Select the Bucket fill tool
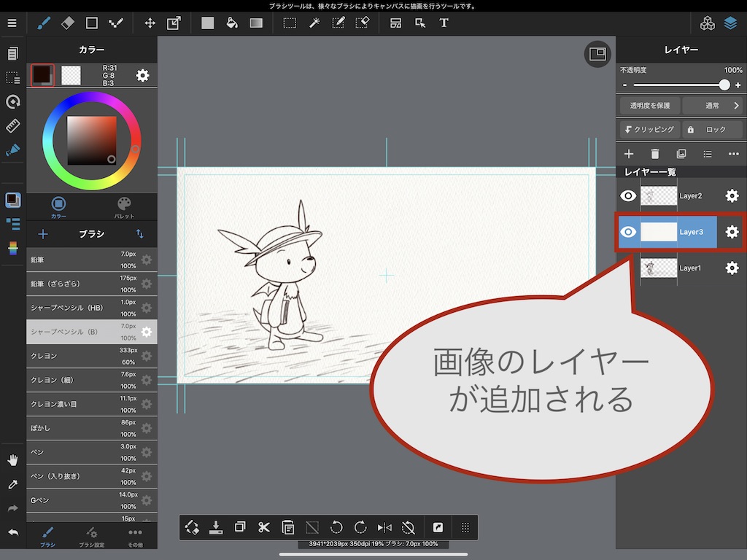 [231, 23]
